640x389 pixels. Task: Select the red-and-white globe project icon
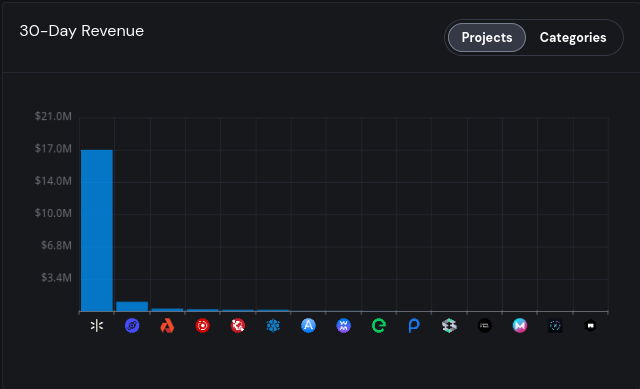238,326
